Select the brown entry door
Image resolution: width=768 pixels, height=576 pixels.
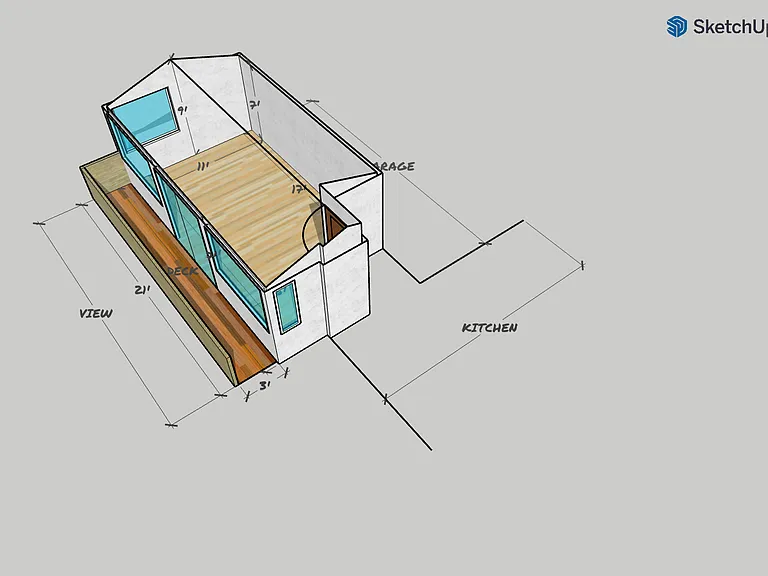pyautogui.click(x=336, y=225)
